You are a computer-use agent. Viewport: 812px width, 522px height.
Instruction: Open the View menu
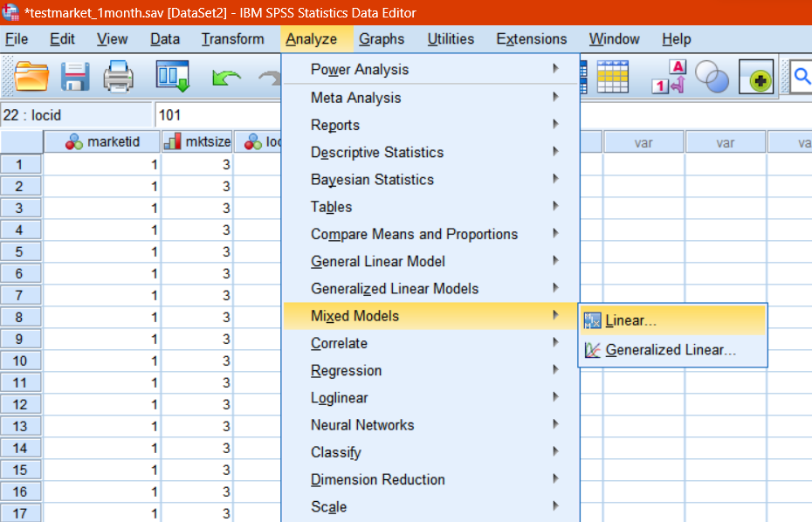click(112, 38)
